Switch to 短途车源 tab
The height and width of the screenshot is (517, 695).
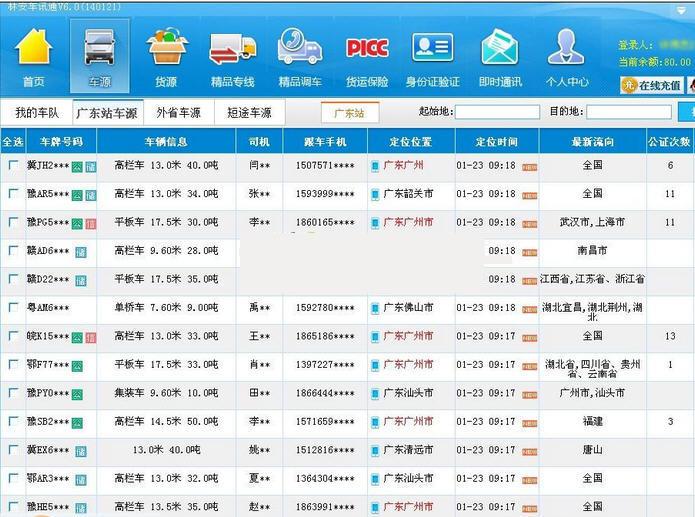coord(249,112)
